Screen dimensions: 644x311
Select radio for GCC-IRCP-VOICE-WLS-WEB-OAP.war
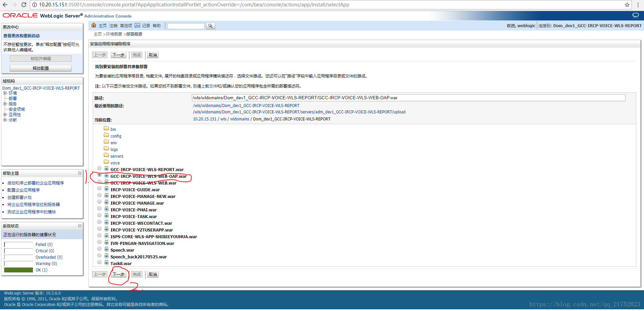coord(99,175)
